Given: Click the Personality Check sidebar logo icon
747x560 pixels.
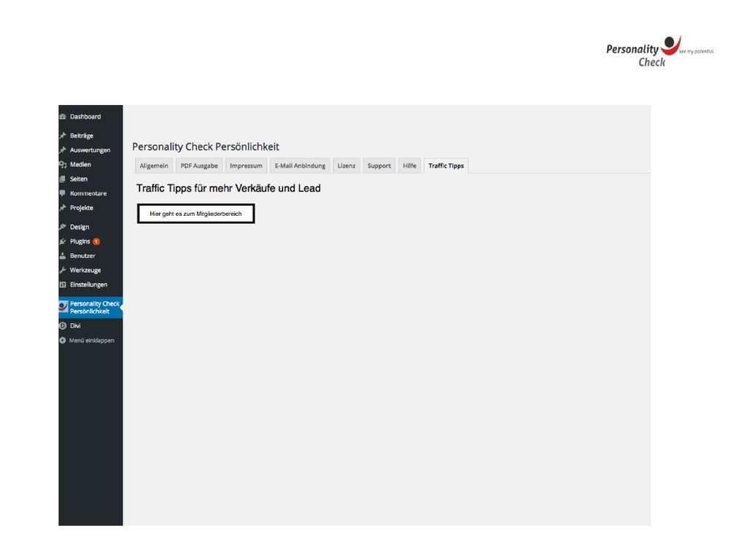Looking at the screenshot, I should pyautogui.click(x=63, y=306).
